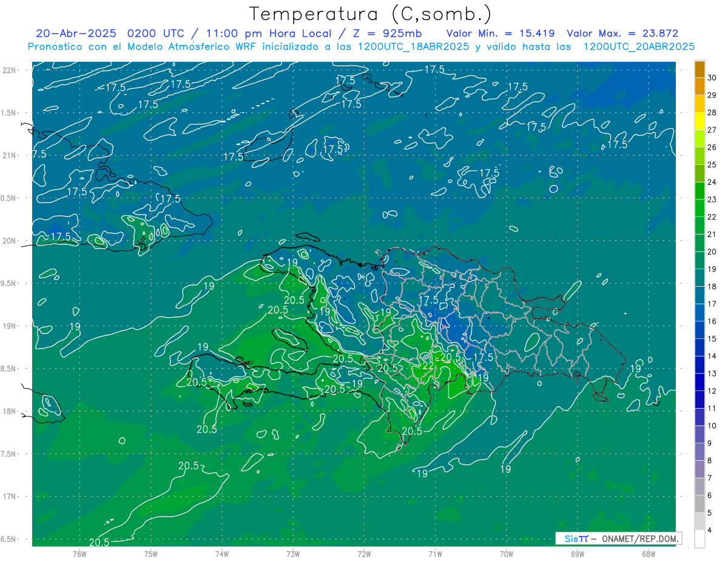Click the '22N' latitude axis label
This screenshot has width=728, height=562.
[10, 70]
